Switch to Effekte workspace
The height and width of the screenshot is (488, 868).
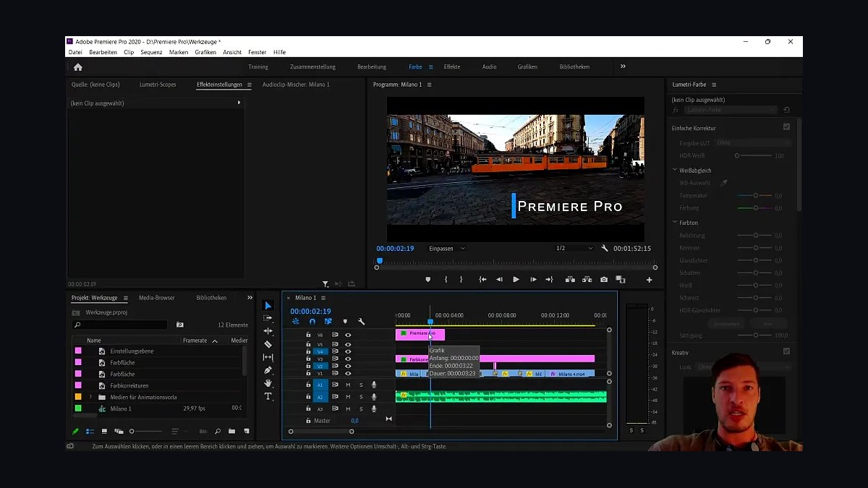(452, 67)
